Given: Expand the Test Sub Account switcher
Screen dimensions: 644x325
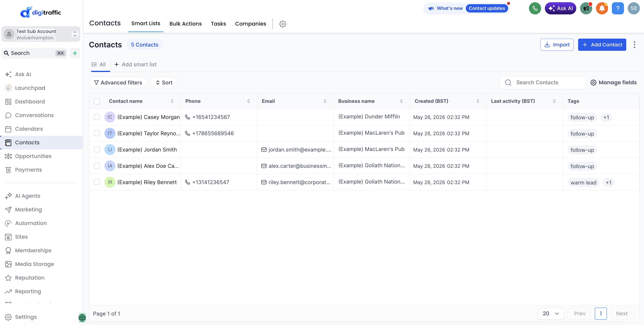Looking at the screenshot, I should pos(41,34).
